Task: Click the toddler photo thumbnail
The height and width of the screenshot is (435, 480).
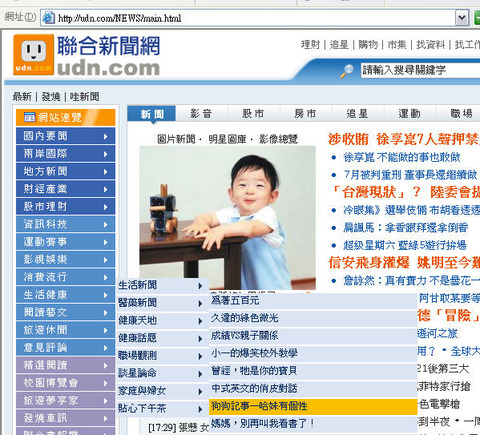Action: tap(227, 217)
